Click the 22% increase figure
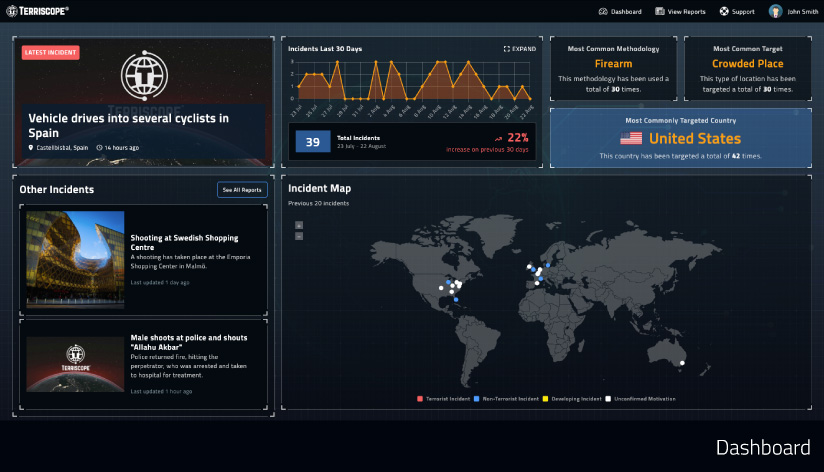Image resolution: width=824 pixels, height=472 pixels. click(518, 138)
